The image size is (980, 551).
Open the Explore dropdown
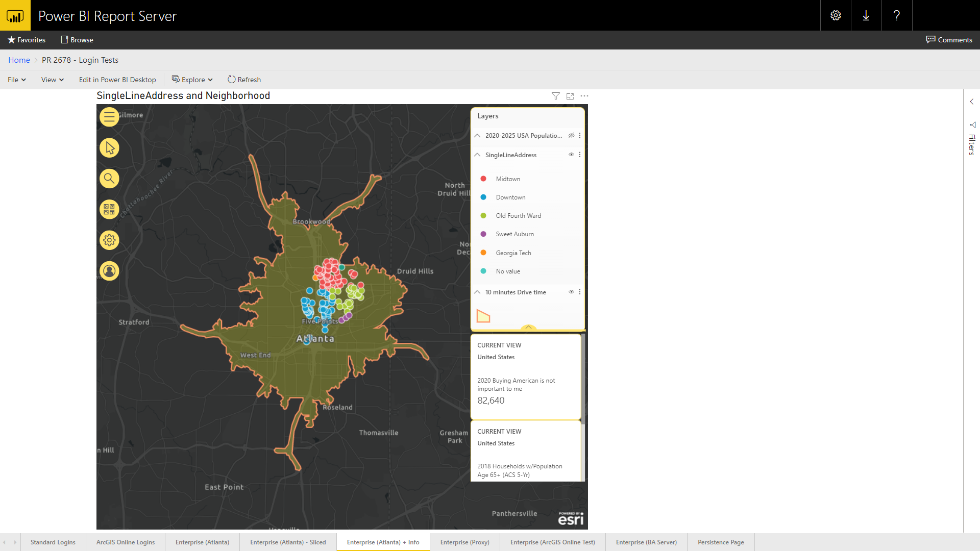192,80
